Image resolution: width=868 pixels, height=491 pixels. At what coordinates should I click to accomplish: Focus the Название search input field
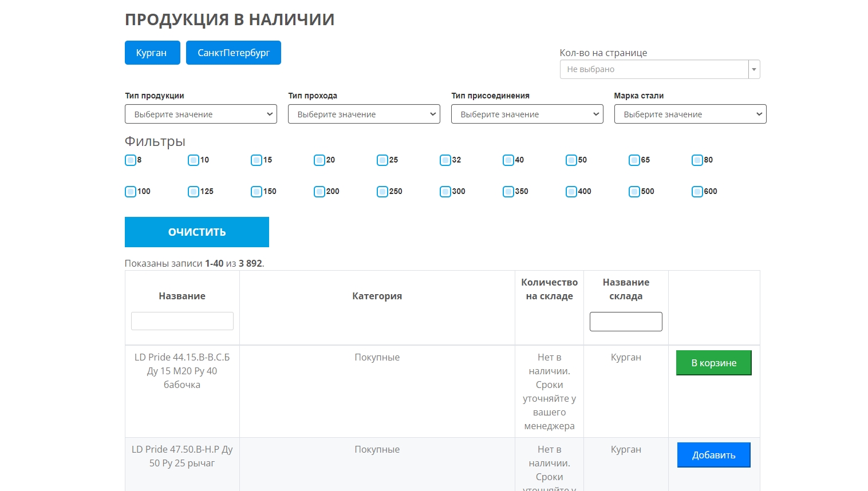point(182,321)
